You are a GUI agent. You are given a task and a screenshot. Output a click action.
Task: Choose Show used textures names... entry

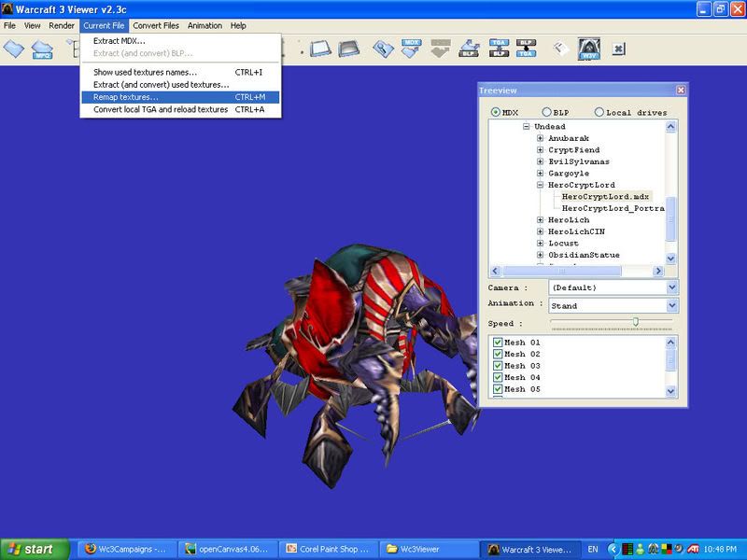(180, 73)
